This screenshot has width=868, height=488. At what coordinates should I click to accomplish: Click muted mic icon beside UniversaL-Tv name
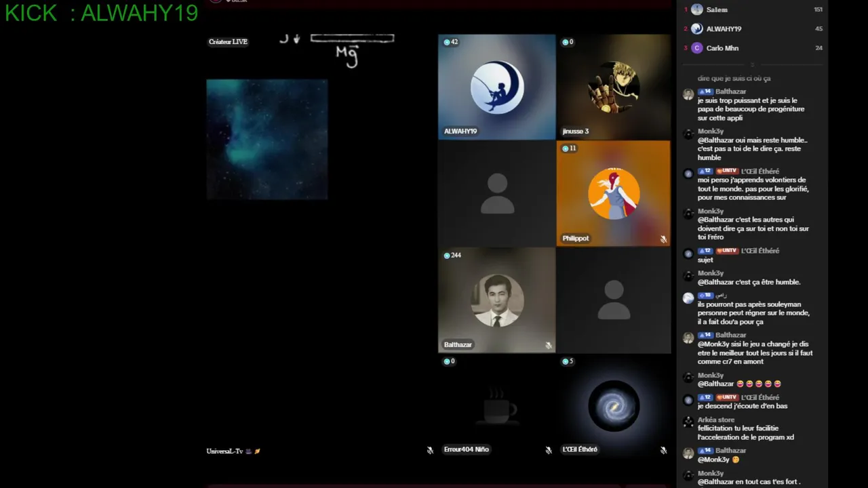(430, 450)
